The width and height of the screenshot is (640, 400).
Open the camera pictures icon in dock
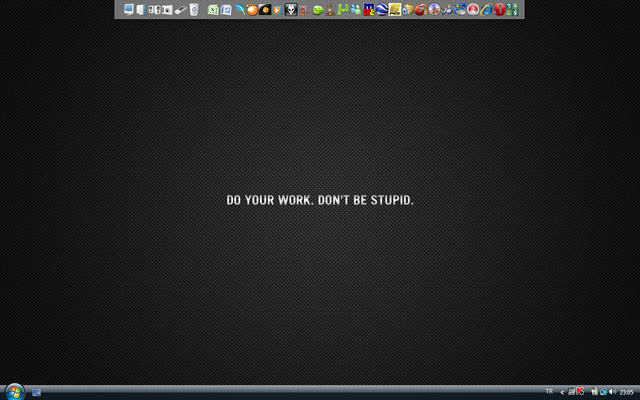(x=167, y=10)
